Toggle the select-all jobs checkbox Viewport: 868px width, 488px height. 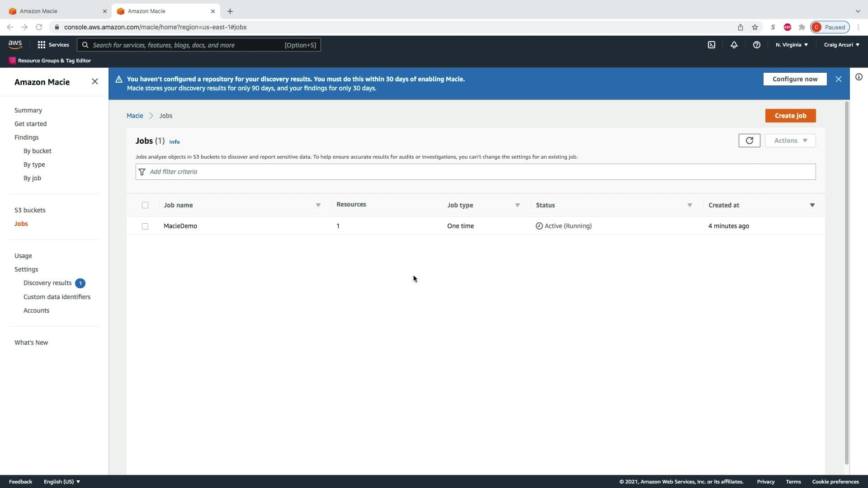pyautogui.click(x=145, y=205)
